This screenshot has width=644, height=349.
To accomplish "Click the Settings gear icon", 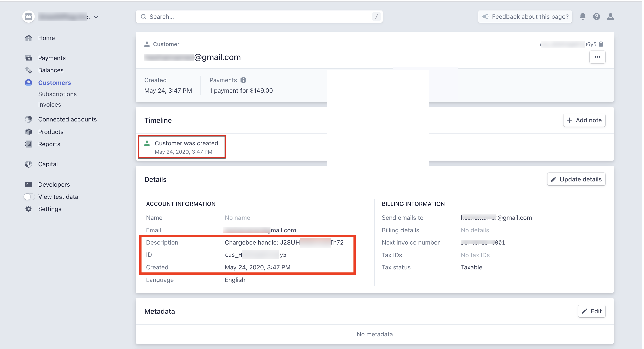I will click(x=29, y=209).
